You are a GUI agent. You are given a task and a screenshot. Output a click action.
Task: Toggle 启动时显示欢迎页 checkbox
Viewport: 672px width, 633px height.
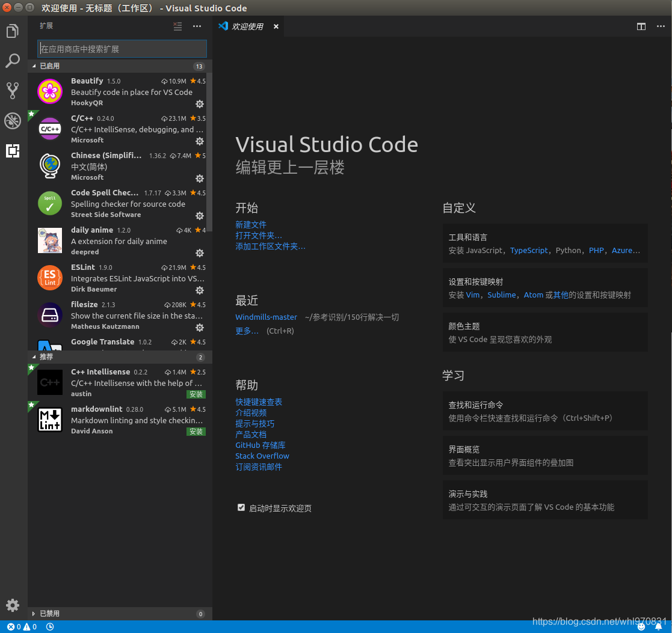pyautogui.click(x=241, y=507)
